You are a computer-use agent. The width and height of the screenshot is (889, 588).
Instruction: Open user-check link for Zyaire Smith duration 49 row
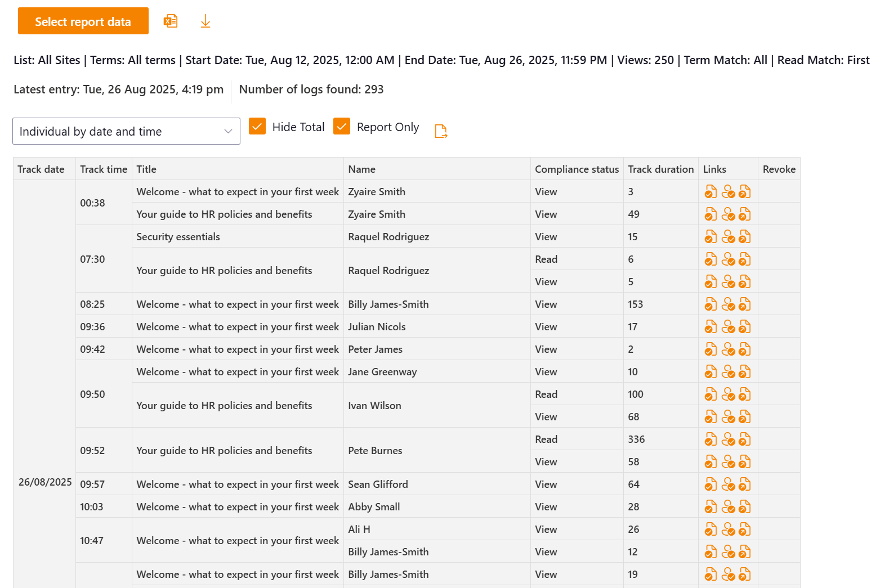pyautogui.click(x=728, y=214)
